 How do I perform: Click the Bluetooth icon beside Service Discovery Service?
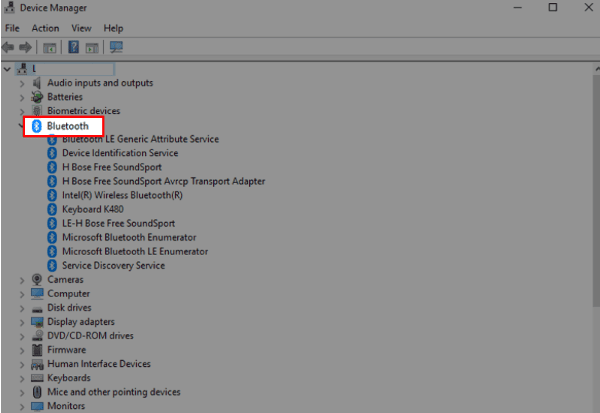pos(52,266)
